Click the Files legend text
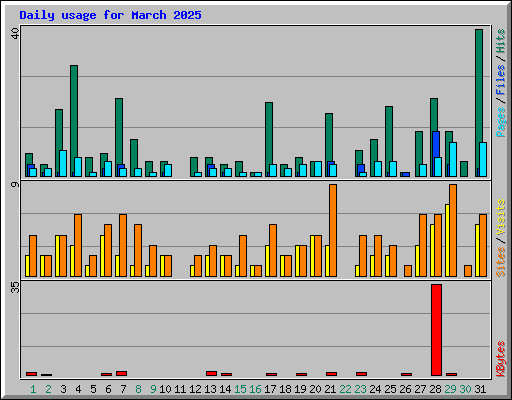 tap(500, 80)
